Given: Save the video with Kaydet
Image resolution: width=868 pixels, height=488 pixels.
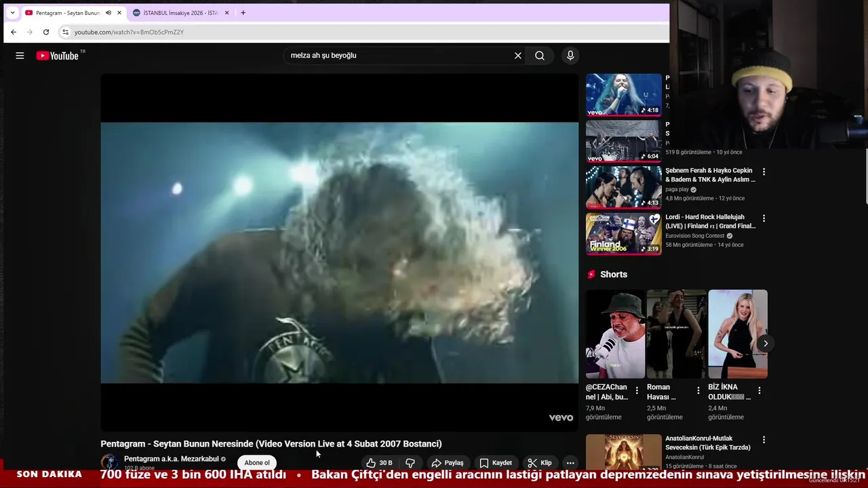Looking at the screenshot, I should pos(496,463).
